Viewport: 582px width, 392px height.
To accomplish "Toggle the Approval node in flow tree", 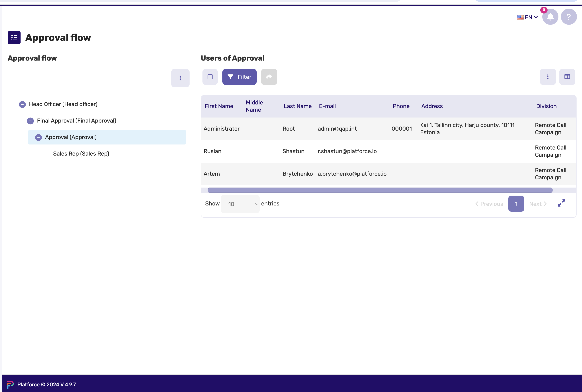I will pyautogui.click(x=38, y=137).
